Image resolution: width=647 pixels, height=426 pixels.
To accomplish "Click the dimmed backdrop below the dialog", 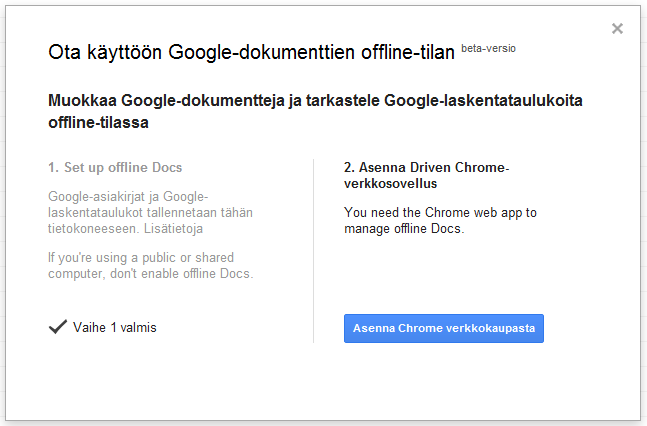I will pos(320,422).
